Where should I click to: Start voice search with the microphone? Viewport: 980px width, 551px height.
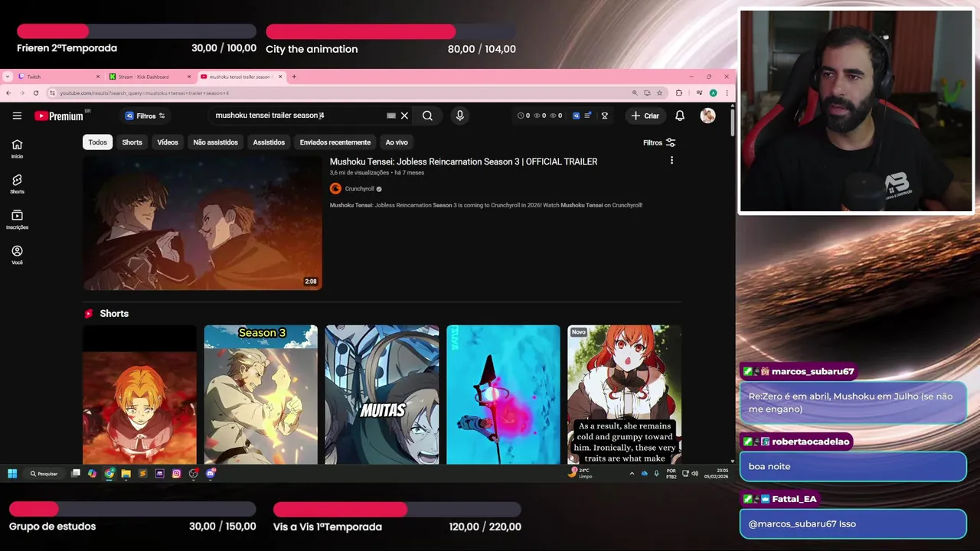[459, 116]
